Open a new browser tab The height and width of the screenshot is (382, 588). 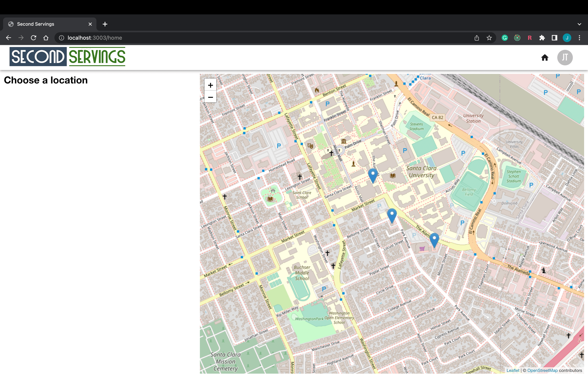coord(105,24)
